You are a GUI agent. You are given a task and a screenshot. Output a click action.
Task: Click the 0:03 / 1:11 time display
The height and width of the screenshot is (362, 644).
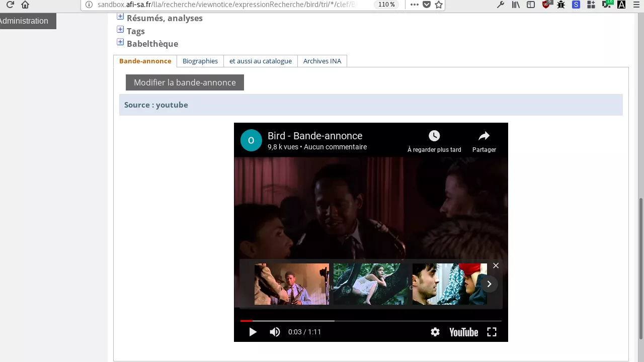pyautogui.click(x=304, y=332)
